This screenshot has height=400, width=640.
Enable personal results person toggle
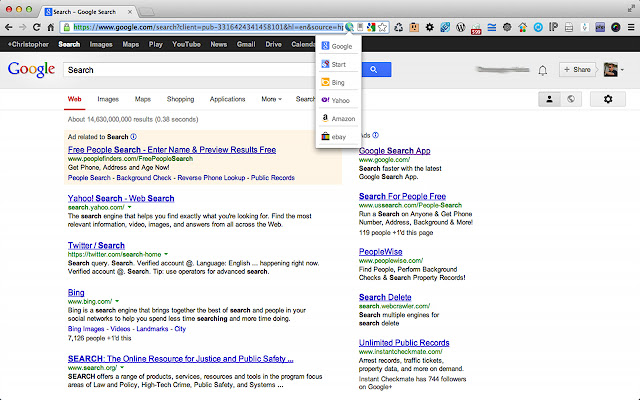click(549, 99)
